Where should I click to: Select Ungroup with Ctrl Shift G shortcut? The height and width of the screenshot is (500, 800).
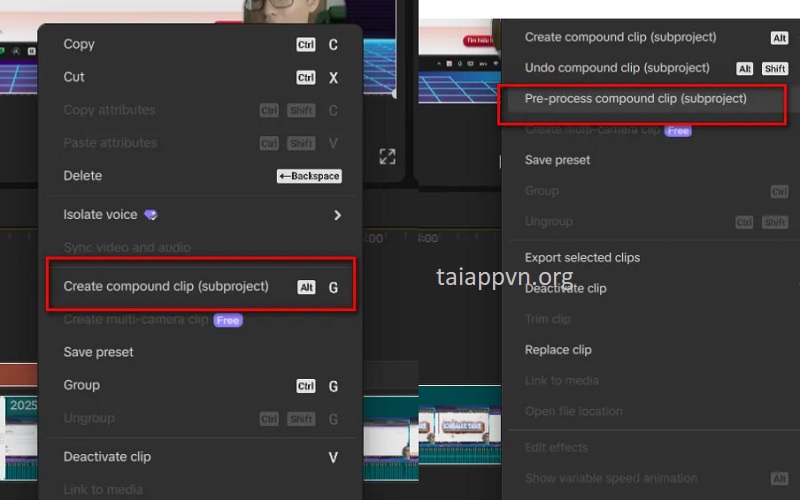(x=201, y=418)
